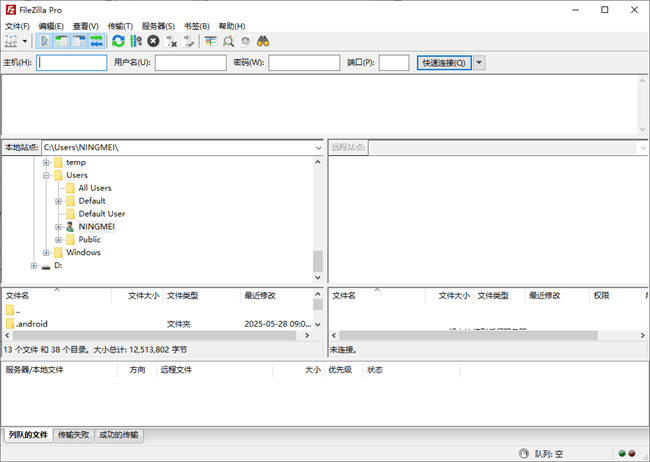Switch to the 传输失败 tab
The height and width of the screenshot is (462, 650).
click(73, 436)
